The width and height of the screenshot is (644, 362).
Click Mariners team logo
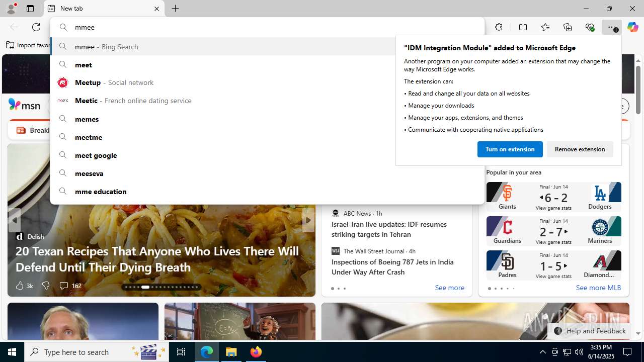tap(600, 227)
